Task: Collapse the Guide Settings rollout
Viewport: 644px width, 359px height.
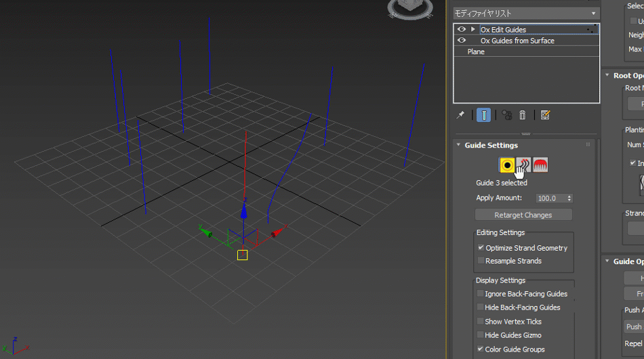Action: 458,145
